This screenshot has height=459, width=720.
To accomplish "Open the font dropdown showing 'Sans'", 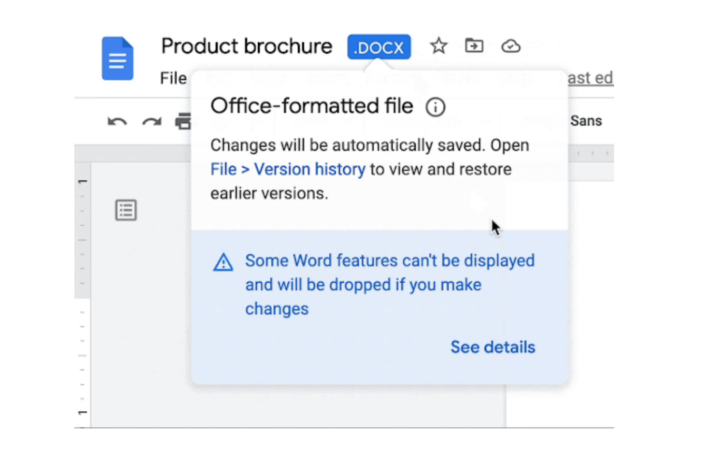I will click(586, 121).
